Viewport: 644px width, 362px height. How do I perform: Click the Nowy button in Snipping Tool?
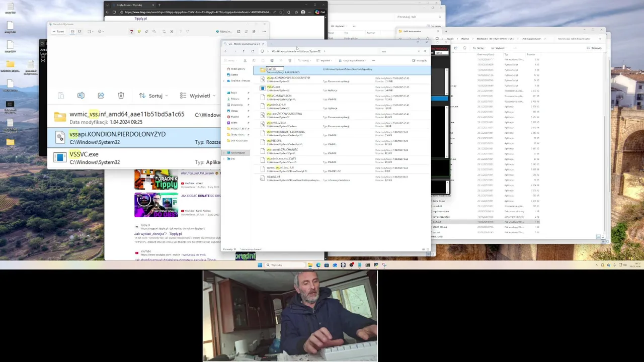tap(58, 32)
